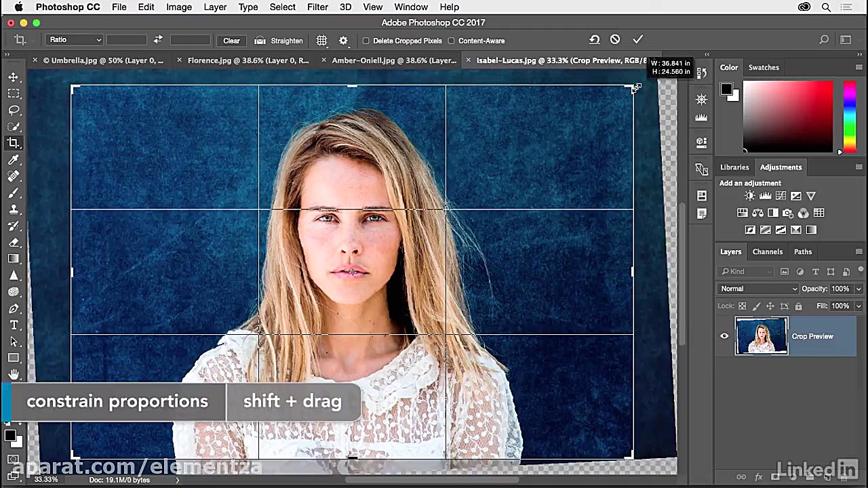The image size is (868, 488).
Task: Open the Filter menu
Action: 317,7
